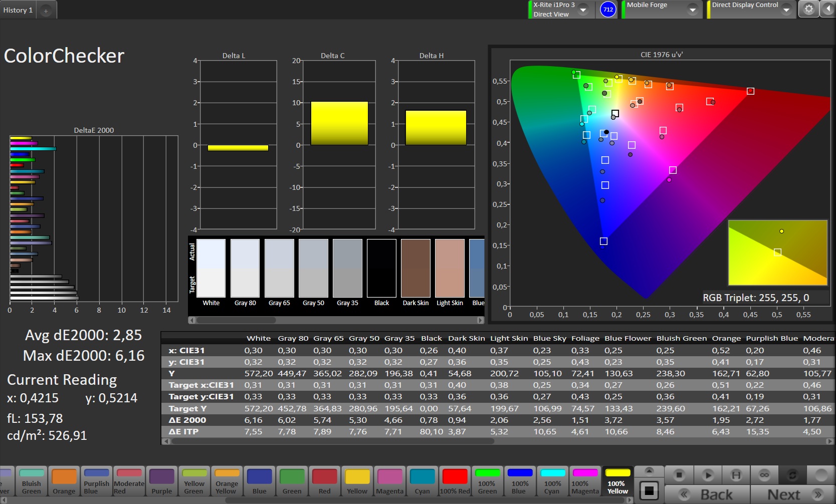Viewport: 836px width, 504px height.
Task: Click the data table horizontal scrollbar
Action: pos(331,441)
